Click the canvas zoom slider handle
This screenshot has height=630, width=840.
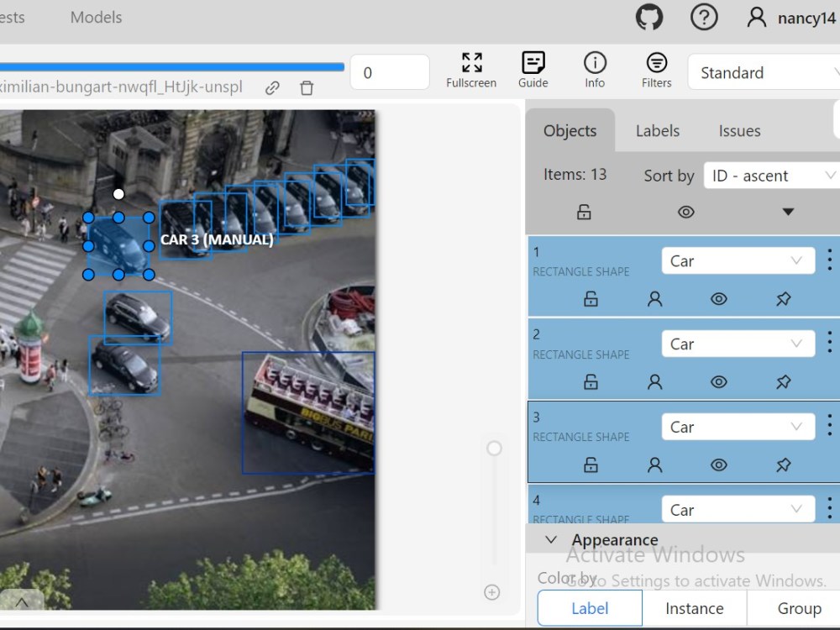point(494,448)
